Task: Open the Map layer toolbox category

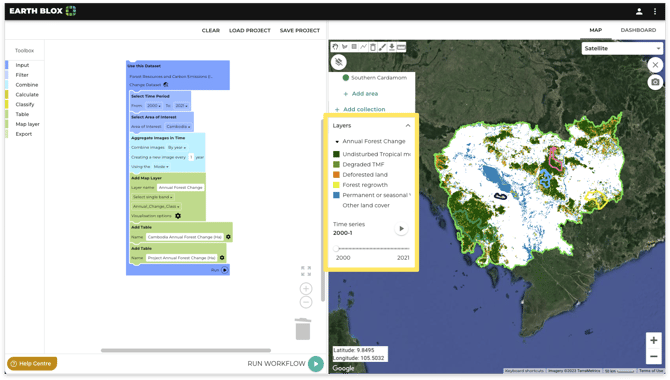Action: [x=27, y=124]
